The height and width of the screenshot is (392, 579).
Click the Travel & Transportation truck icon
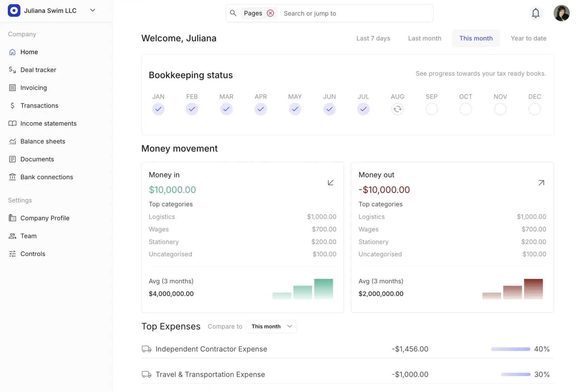147,374
